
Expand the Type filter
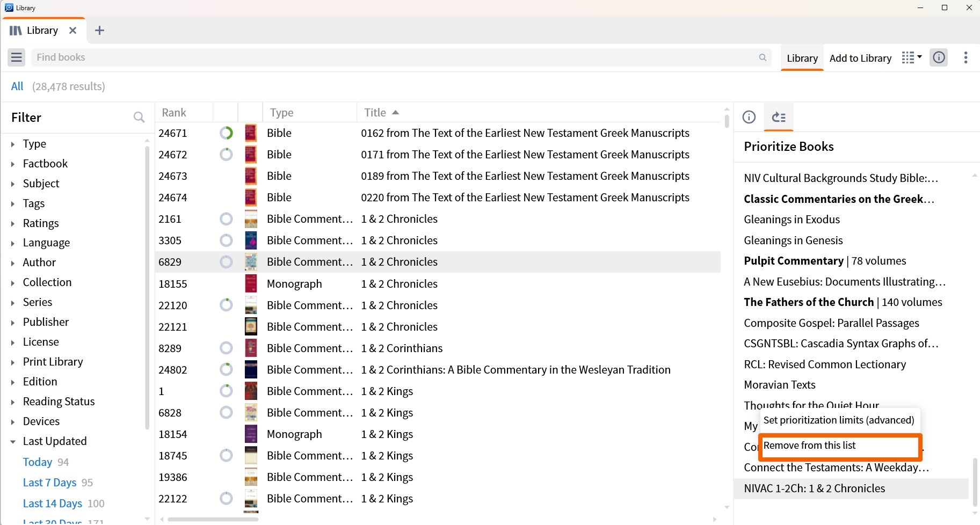(13, 144)
